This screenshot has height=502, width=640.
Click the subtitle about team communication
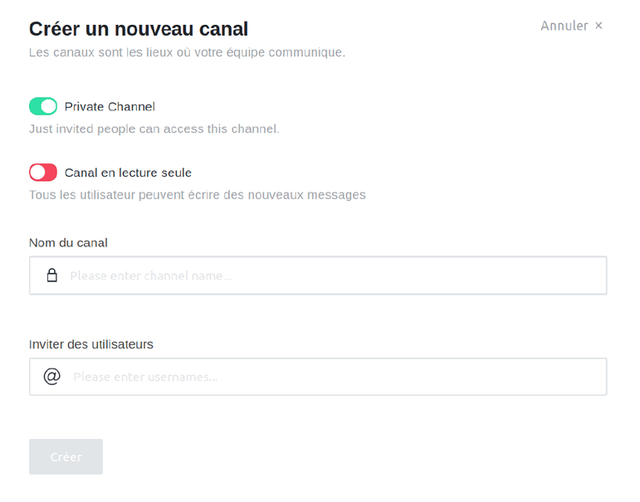click(x=187, y=52)
